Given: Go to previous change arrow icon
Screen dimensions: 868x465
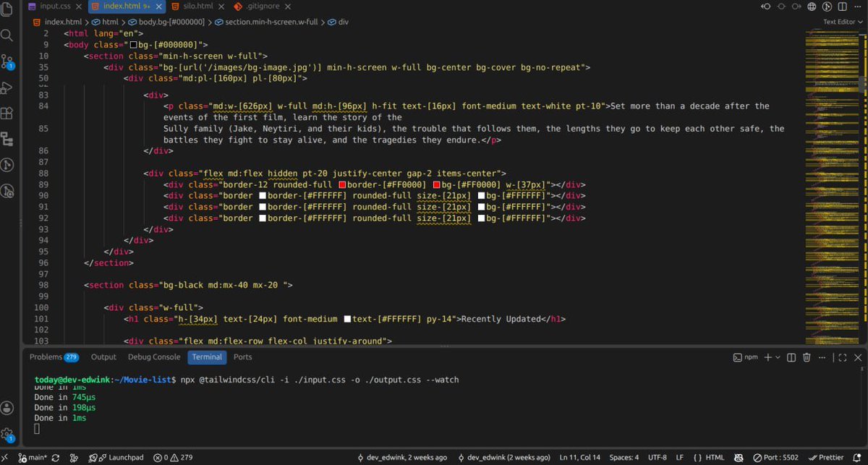Looking at the screenshot, I should (766, 7).
